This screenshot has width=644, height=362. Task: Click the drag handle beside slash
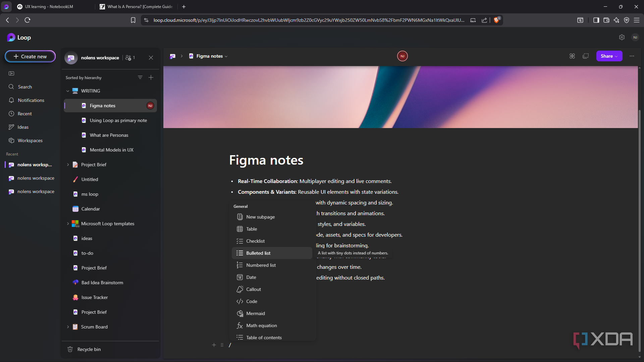tap(222, 345)
